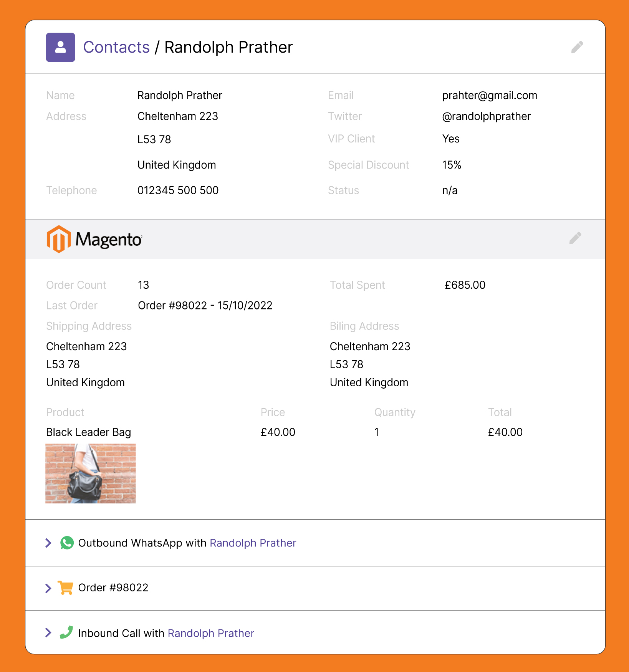
Task: Click the Black Leader Bag product name
Action: pyautogui.click(x=88, y=432)
